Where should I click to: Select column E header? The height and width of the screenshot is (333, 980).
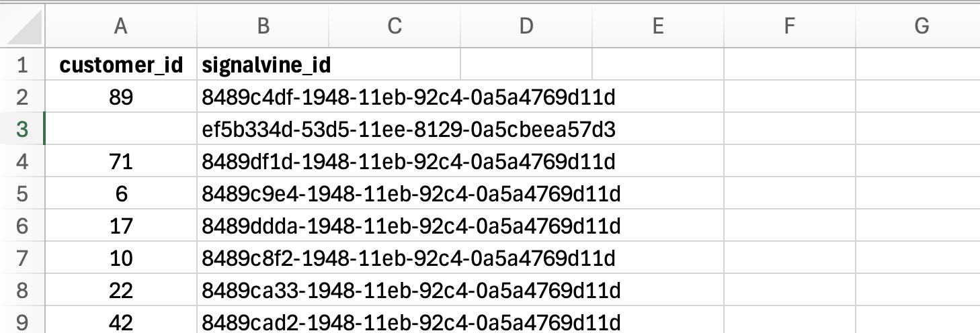click(x=657, y=26)
